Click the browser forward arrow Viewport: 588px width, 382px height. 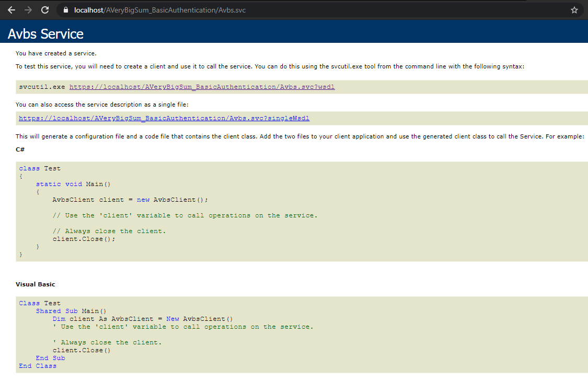tap(28, 10)
